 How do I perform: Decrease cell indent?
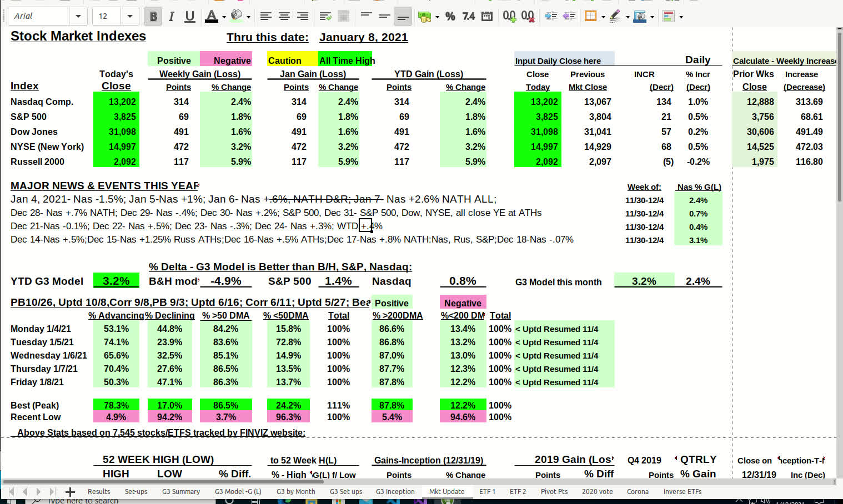[569, 17]
